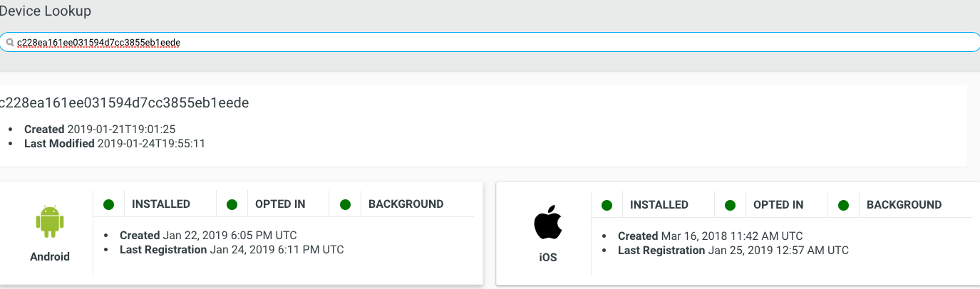The width and height of the screenshot is (980, 289).
Task: Click the Device Lookup page title
Action: [x=46, y=11]
